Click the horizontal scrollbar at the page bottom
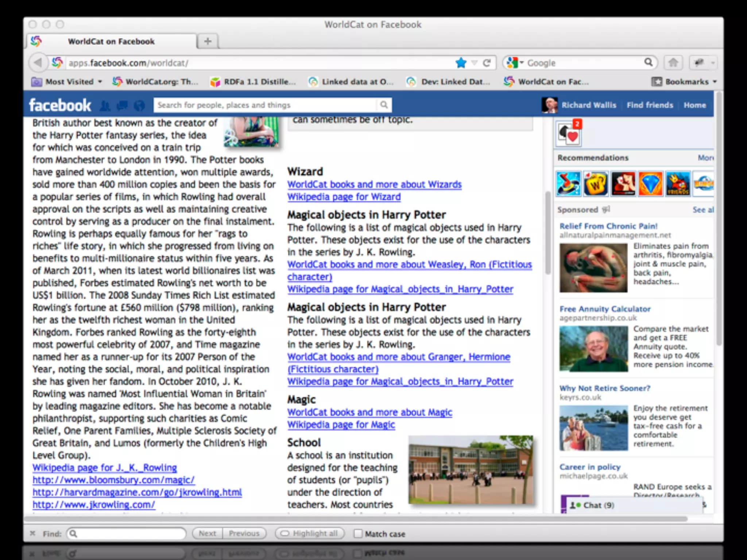747x560 pixels. pyautogui.click(x=356, y=518)
